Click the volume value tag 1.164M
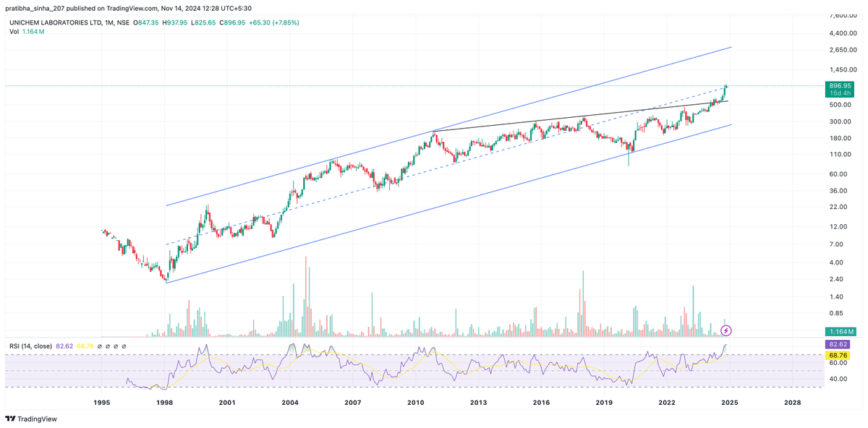 (841, 330)
